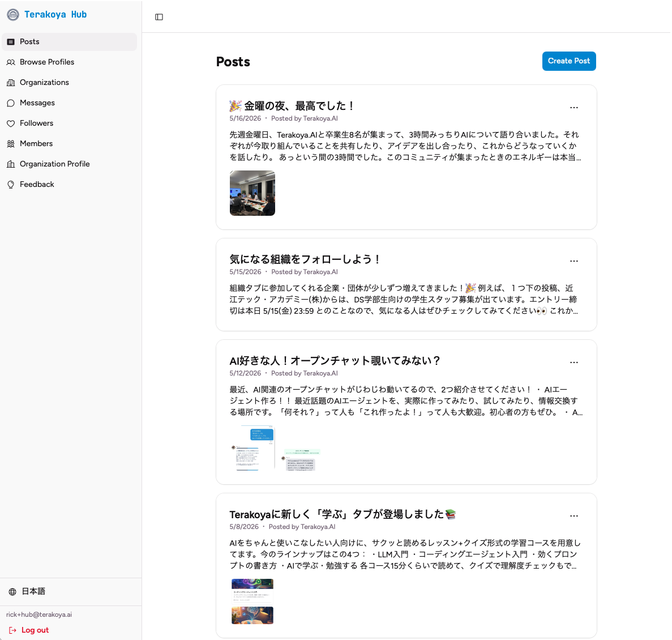672x640 pixels.
Task: Click the Members group icon
Action: pyautogui.click(x=11, y=144)
